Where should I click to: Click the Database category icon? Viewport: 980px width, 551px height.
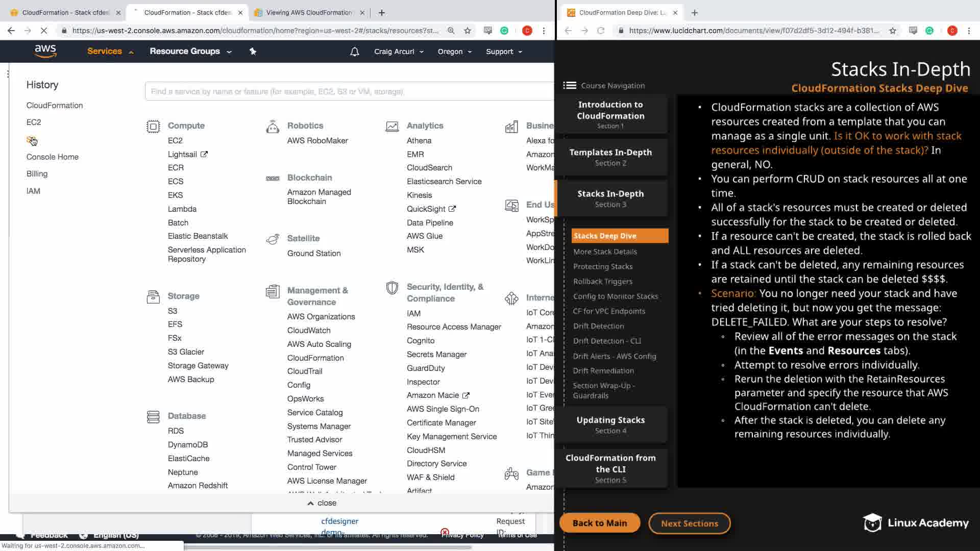[x=153, y=416]
